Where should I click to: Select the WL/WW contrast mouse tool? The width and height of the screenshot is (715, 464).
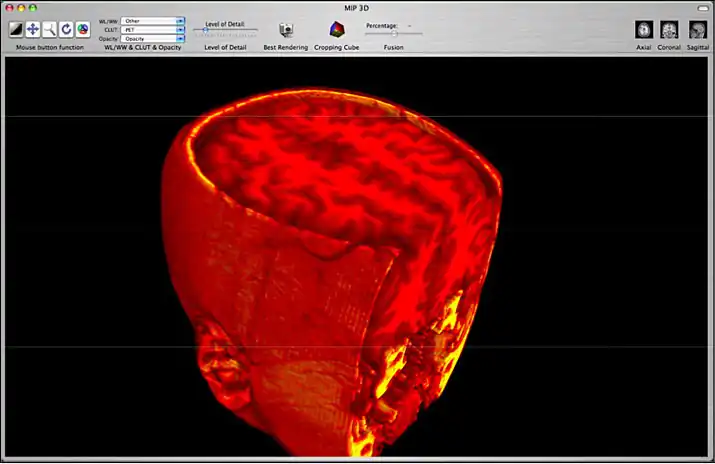16,30
